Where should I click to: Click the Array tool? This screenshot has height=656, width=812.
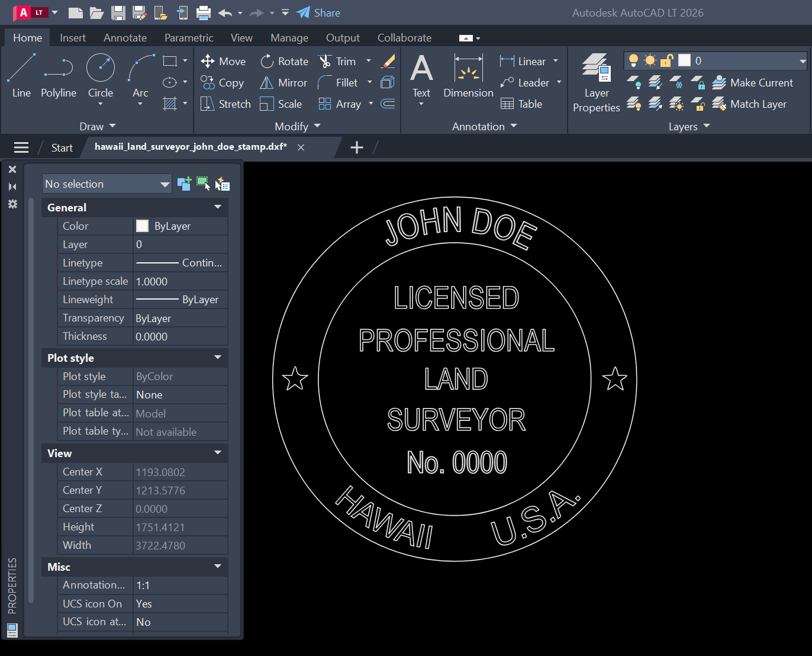pyautogui.click(x=340, y=104)
